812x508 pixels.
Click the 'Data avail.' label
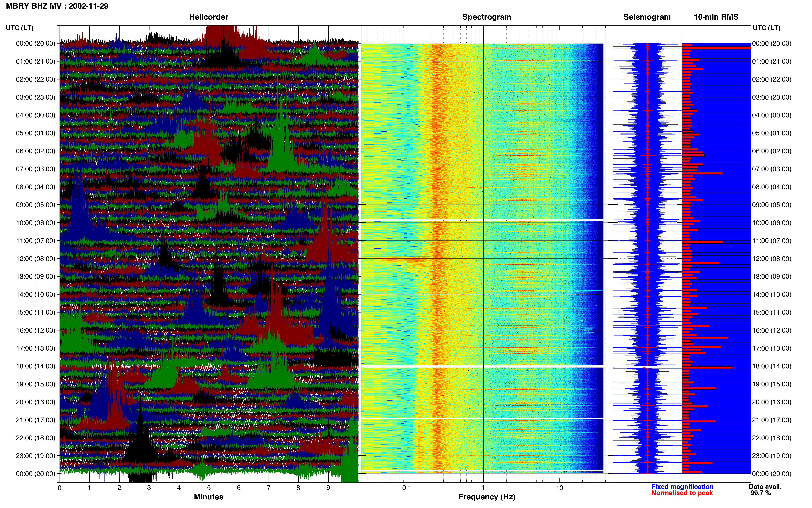point(765,486)
